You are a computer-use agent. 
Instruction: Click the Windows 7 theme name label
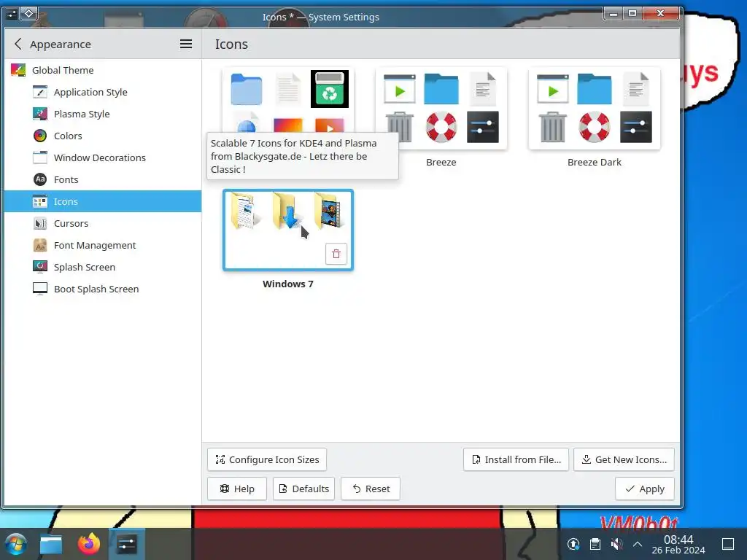pyautogui.click(x=287, y=284)
